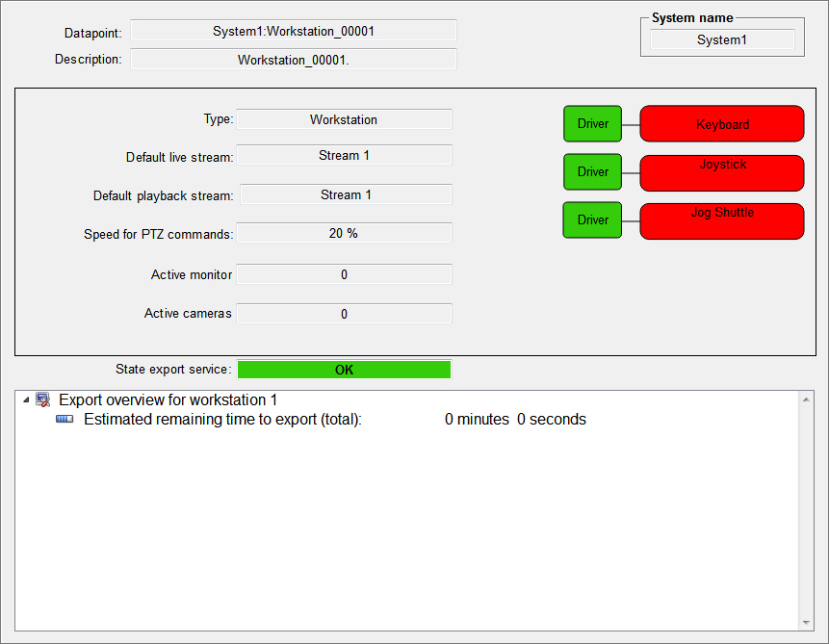Screen dimensions: 829x644
Task: Click the 'Description:' label
Action: click(x=89, y=60)
